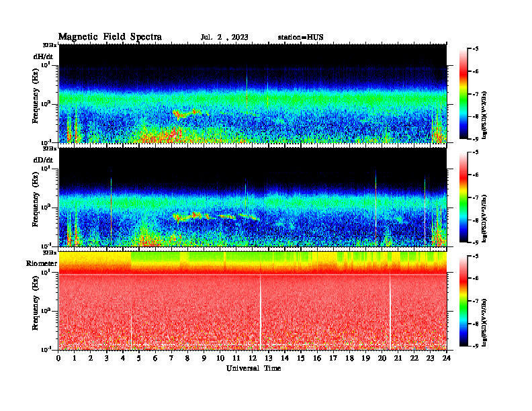Click the 'Magnetic Field Spectra' title

109,37
